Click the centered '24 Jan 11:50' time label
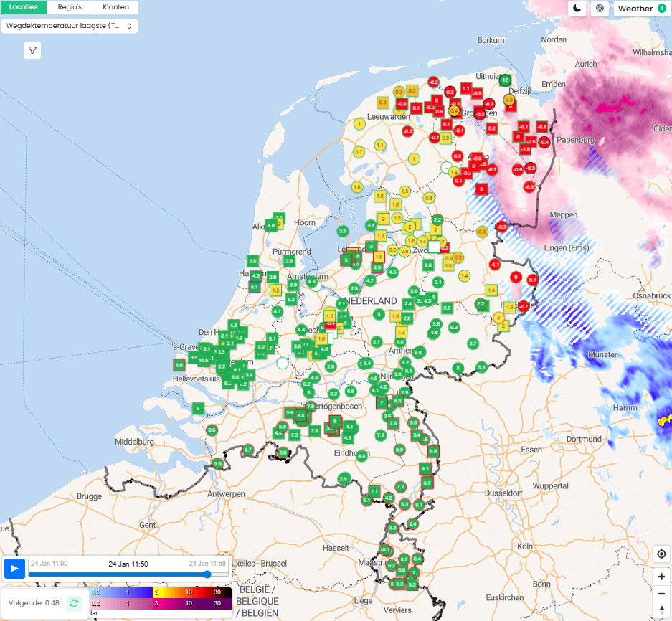This screenshot has width=672, height=621. point(128,564)
